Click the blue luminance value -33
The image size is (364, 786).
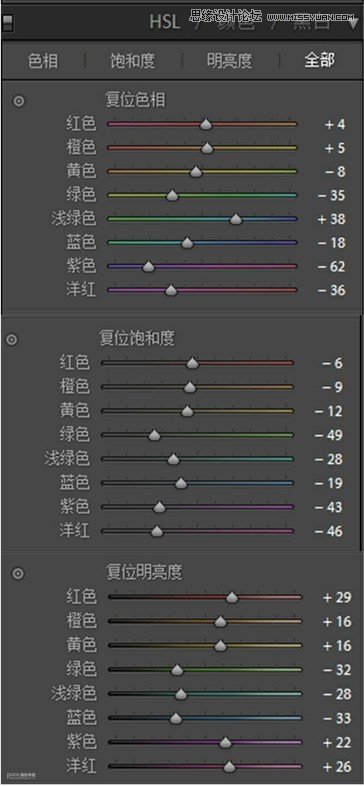tap(337, 718)
